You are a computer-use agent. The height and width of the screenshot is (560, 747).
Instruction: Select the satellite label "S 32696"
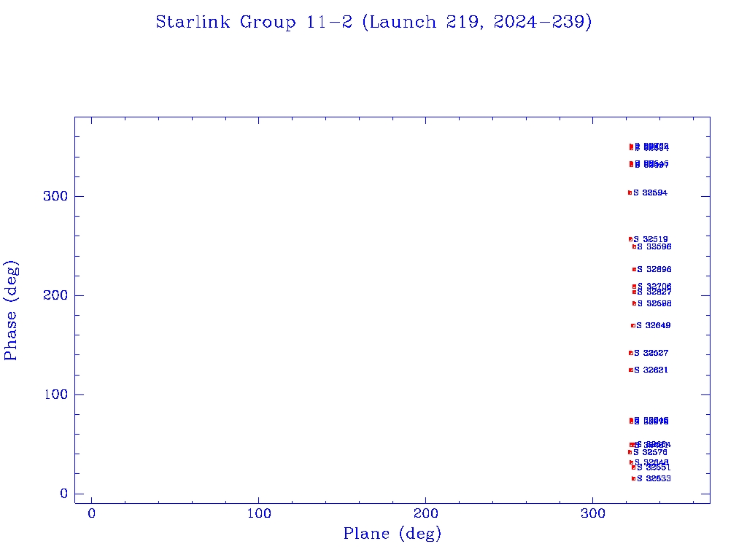tap(654, 270)
